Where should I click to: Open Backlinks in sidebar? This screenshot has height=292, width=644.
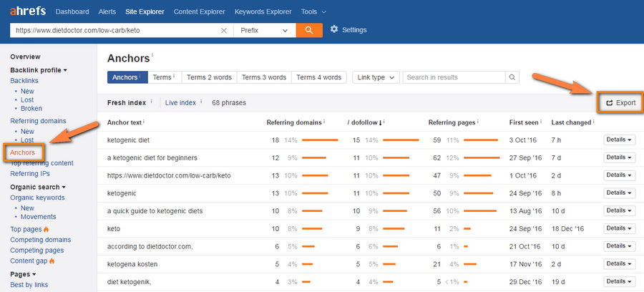coord(24,80)
